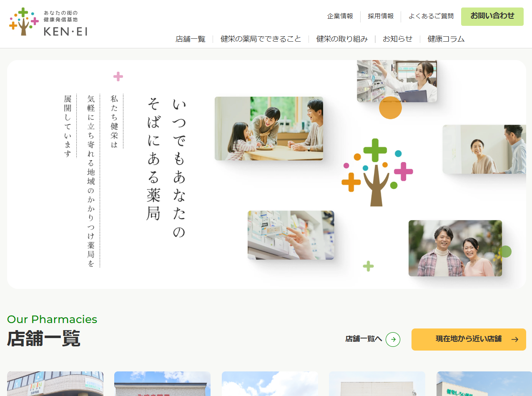Image resolution: width=532 pixels, height=396 pixels.
Task: Click the 現在地から近い店舗 yellow button
Action: tap(469, 339)
